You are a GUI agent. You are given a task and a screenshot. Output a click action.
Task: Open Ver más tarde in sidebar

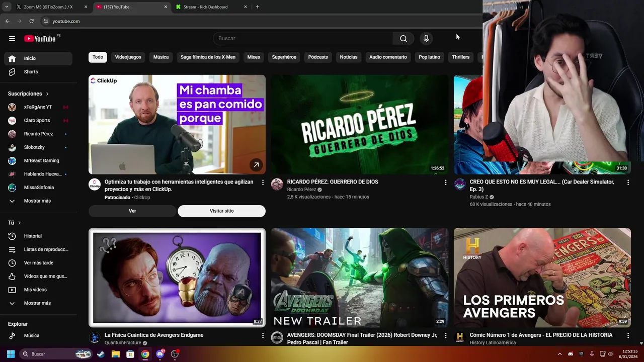(x=38, y=263)
